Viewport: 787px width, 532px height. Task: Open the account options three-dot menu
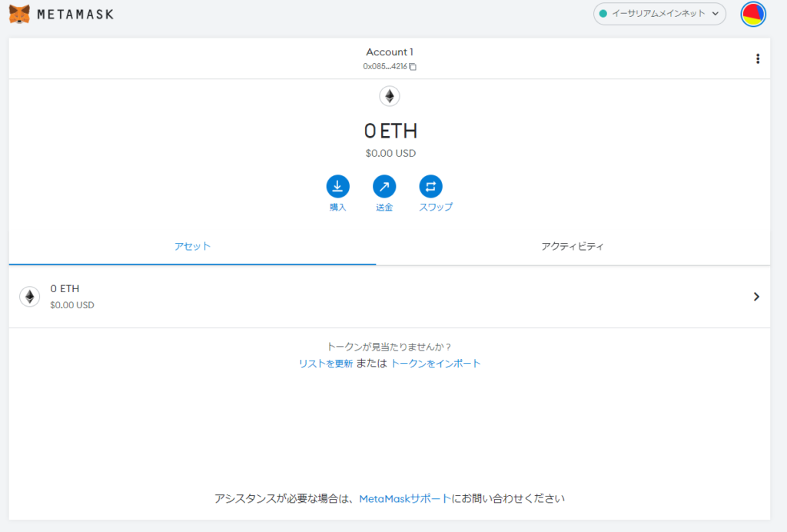757,58
